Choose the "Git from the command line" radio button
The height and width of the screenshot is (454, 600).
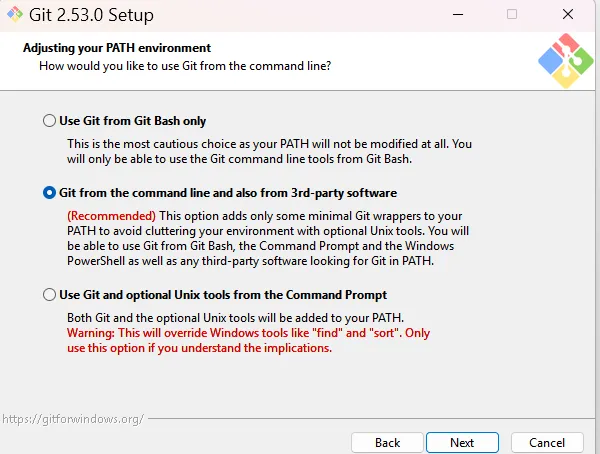point(50,192)
